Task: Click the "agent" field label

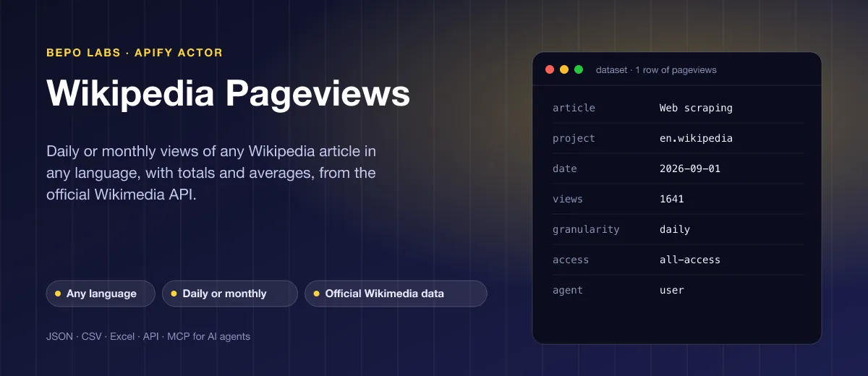Action: coord(568,290)
